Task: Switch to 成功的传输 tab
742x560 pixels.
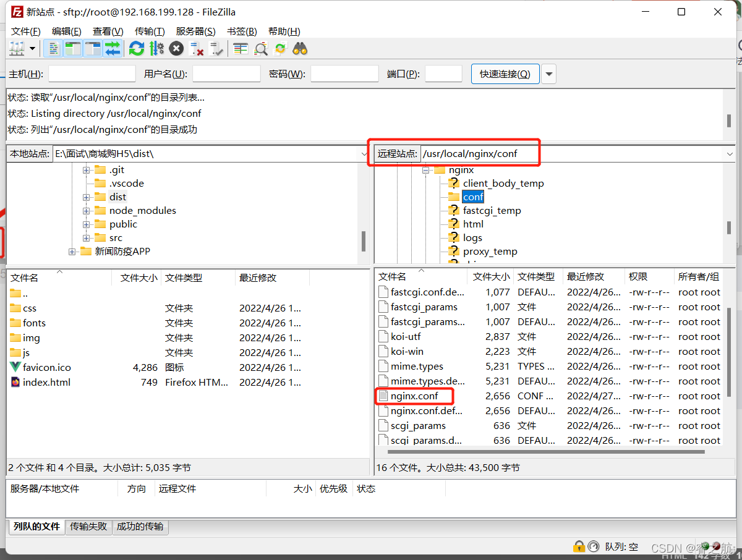Action: [x=140, y=527]
